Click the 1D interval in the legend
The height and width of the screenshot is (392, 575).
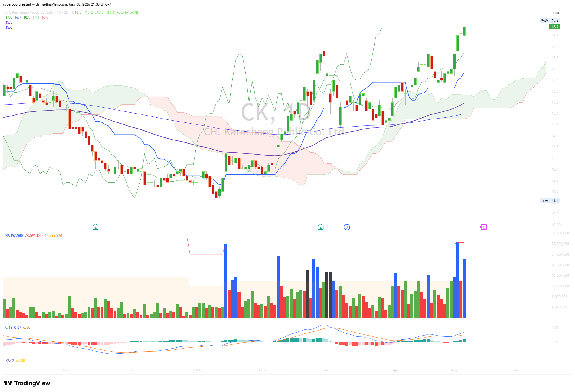(x=59, y=12)
